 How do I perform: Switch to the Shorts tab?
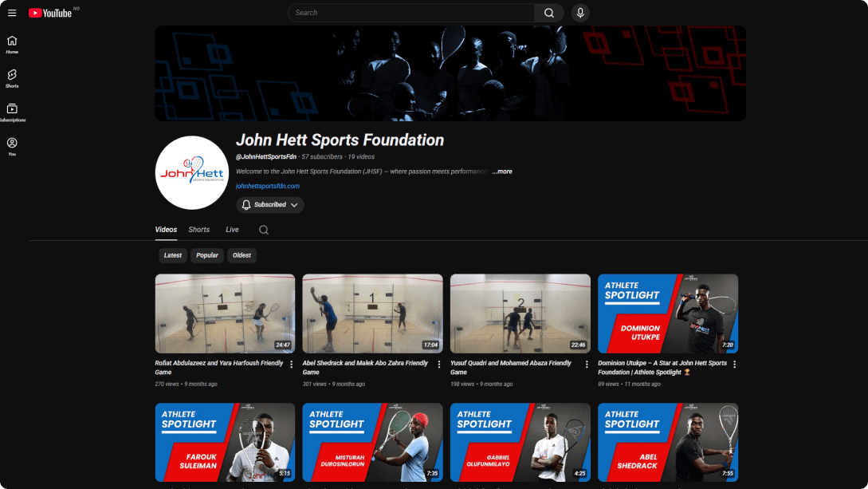click(198, 229)
